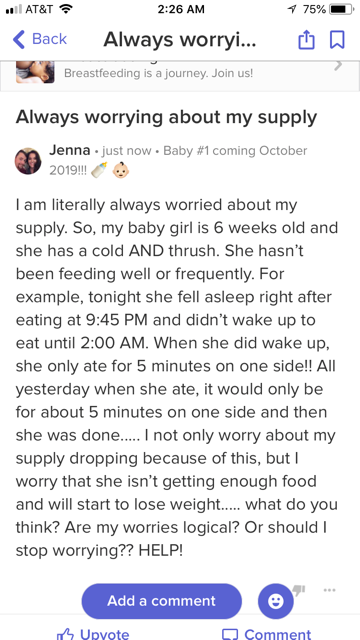The height and width of the screenshot is (640, 360).
Task: Tap the 'Breastfeeding is a journey. Join us!' text
Action: pos(158,73)
